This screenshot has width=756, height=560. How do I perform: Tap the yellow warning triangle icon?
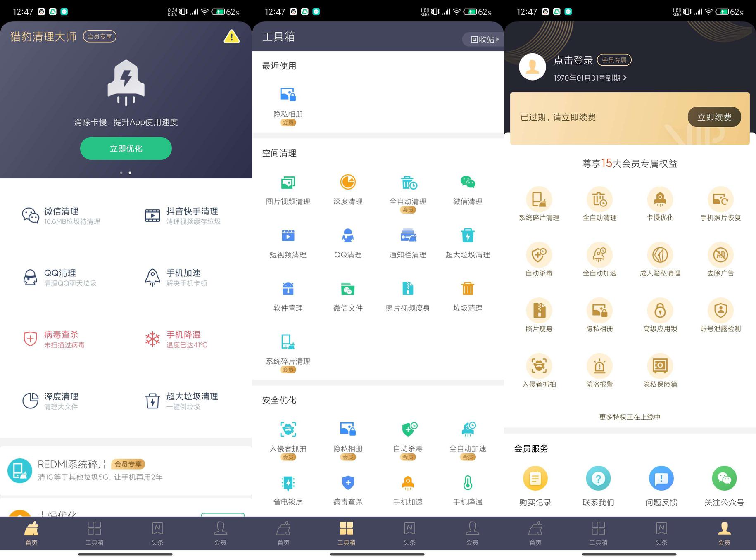(231, 37)
